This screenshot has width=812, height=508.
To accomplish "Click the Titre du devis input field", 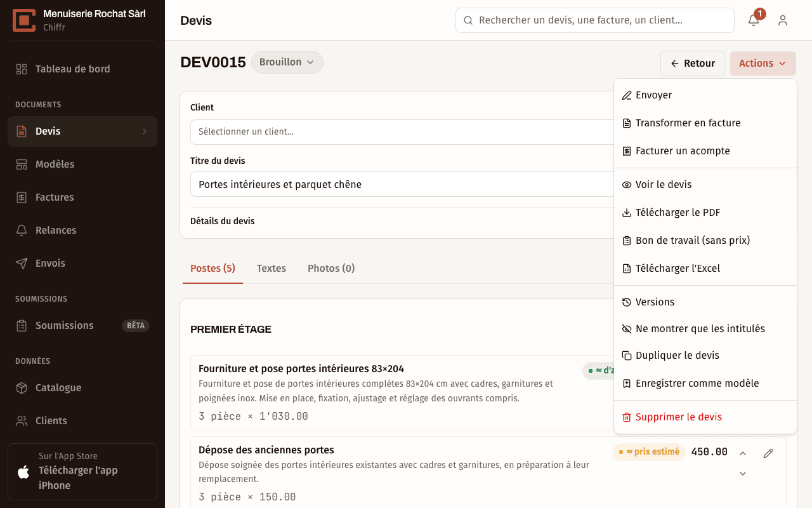I will coord(402,185).
